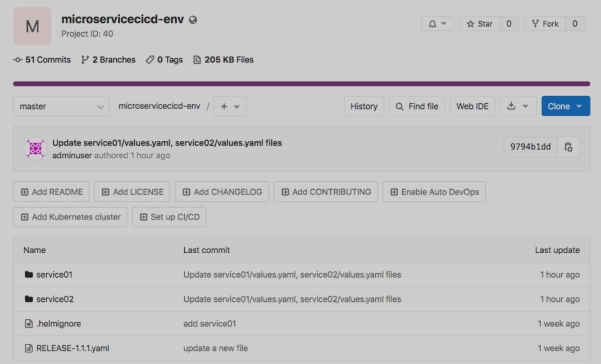Viewport: 601px width, 364px height.
Task: Expand the plus add-file dropdown
Action: click(x=230, y=106)
